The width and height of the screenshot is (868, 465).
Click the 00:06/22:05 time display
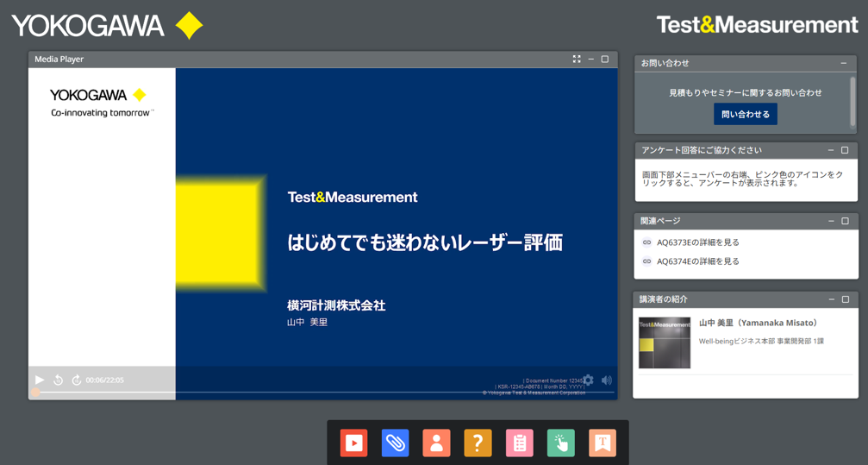[x=104, y=380]
